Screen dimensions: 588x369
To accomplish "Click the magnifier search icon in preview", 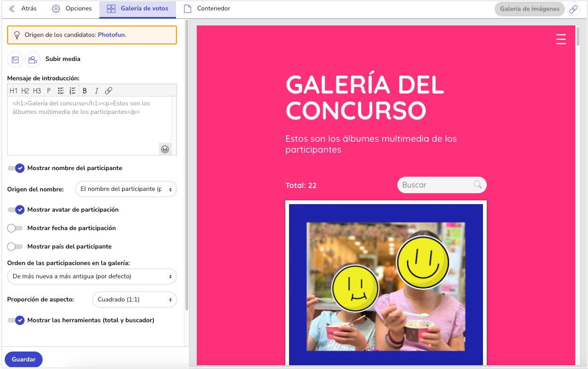I will coord(478,185).
